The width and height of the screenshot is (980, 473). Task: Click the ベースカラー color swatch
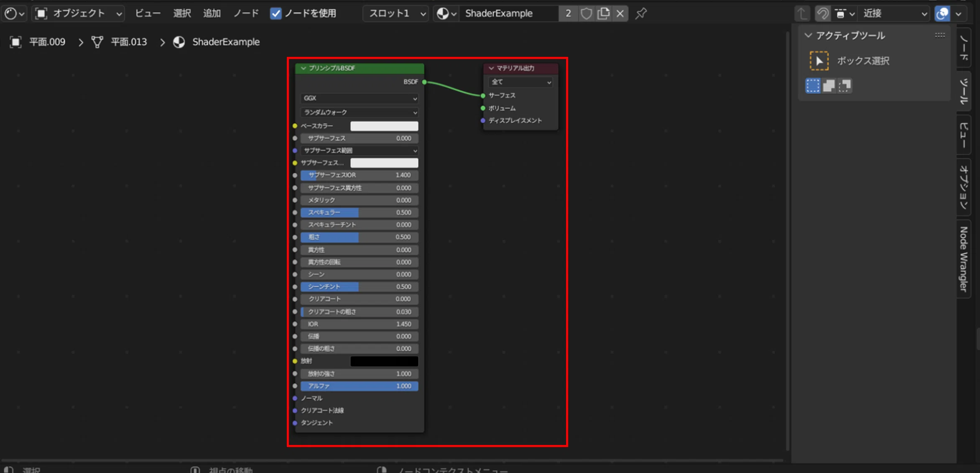tap(384, 126)
